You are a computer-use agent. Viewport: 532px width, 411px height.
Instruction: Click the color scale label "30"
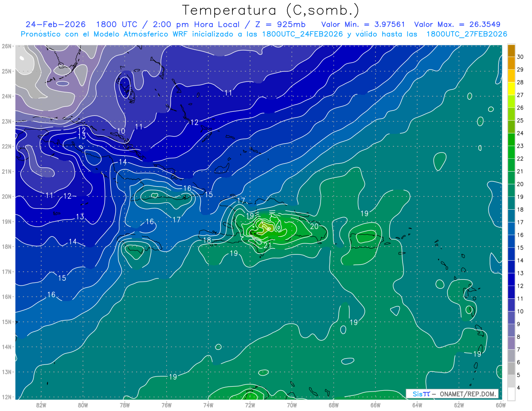(x=520, y=57)
